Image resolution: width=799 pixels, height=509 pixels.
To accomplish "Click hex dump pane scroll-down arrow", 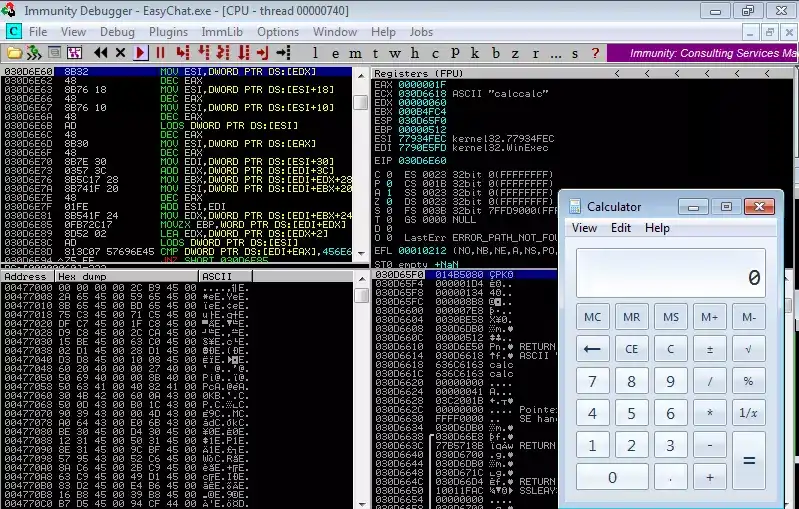I will [361, 504].
